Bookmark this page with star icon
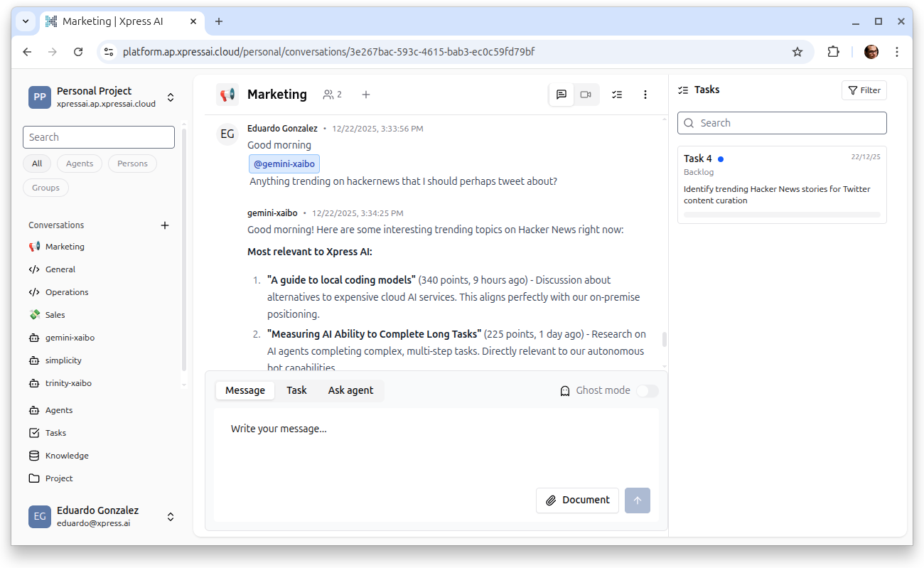924x568 pixels. coord(797,52)
